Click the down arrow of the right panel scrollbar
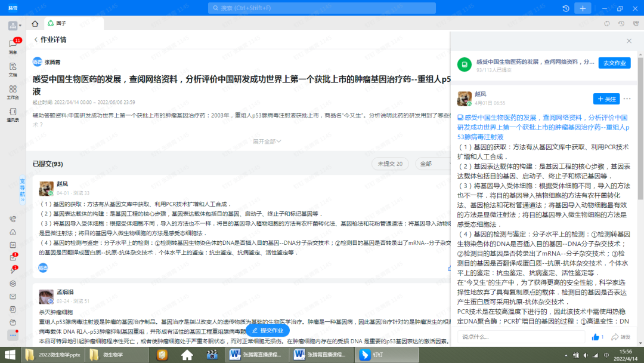Viewport: 644px width, 363px height. click(640, 343)
